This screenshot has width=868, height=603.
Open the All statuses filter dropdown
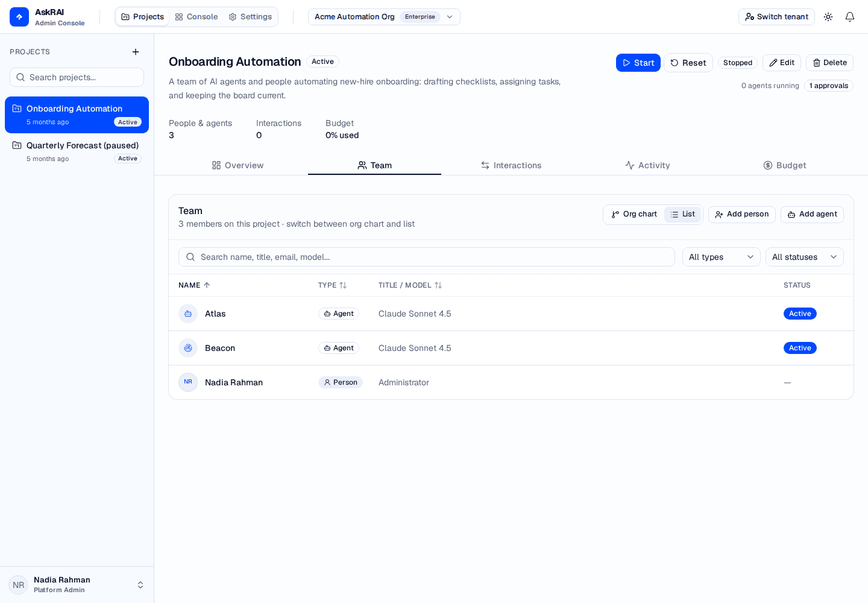(805, 257)
